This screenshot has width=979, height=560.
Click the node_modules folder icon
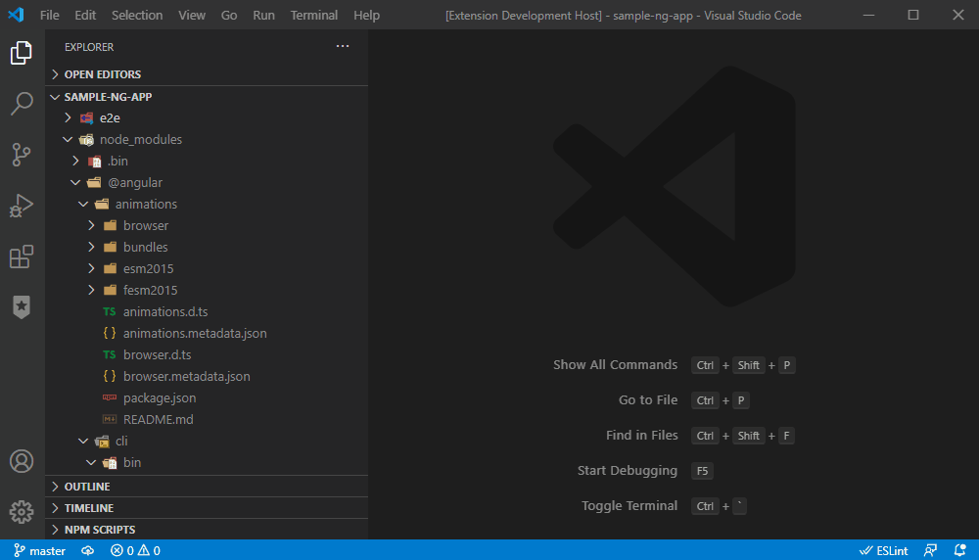click(x=86, y=140)
